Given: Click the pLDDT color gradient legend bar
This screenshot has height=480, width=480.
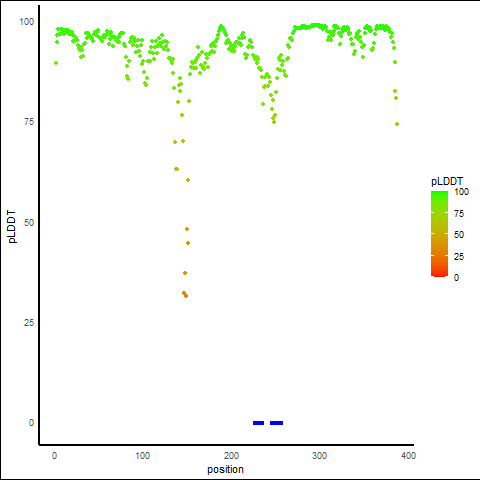Looking at the screenshot, I should (439, 234).
